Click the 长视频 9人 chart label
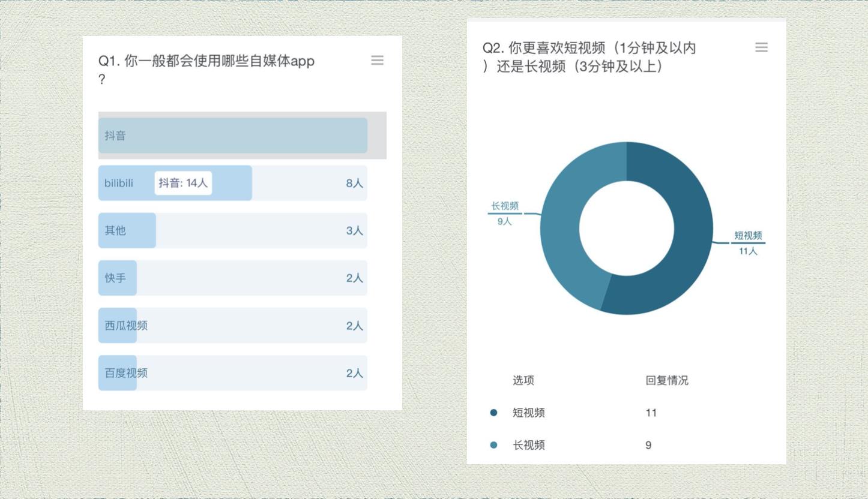 pyautogui.click(x=505, y=214)
